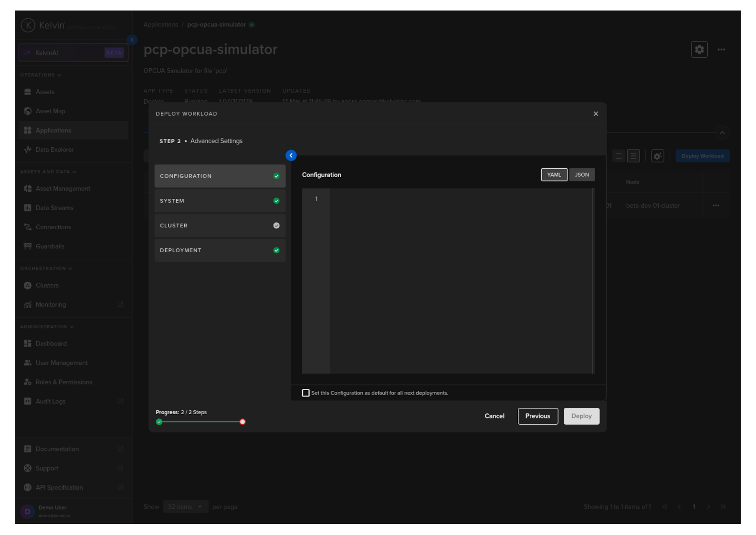Click the application settings gear icon
Image resolution: width=756 pixels, height=535 pixels.
pyautogui.click(x=699, y=50)
